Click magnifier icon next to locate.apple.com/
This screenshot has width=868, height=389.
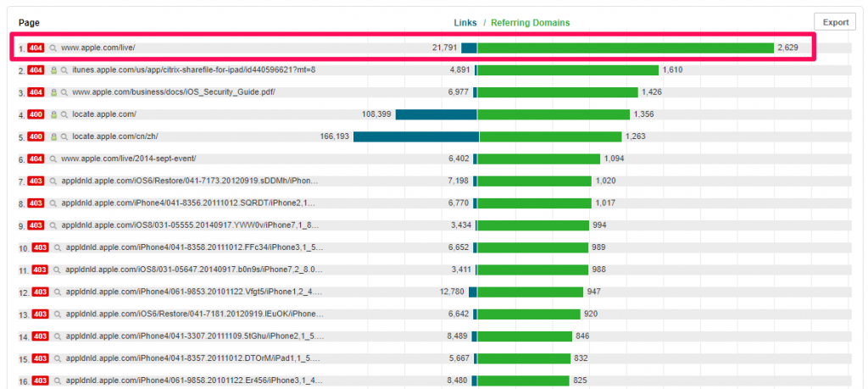[x=64, y=114]
